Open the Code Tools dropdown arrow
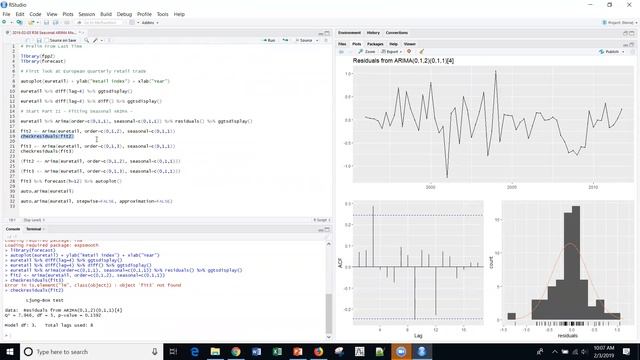The width and height of the screenshot is (640, 360). [101, 40]
